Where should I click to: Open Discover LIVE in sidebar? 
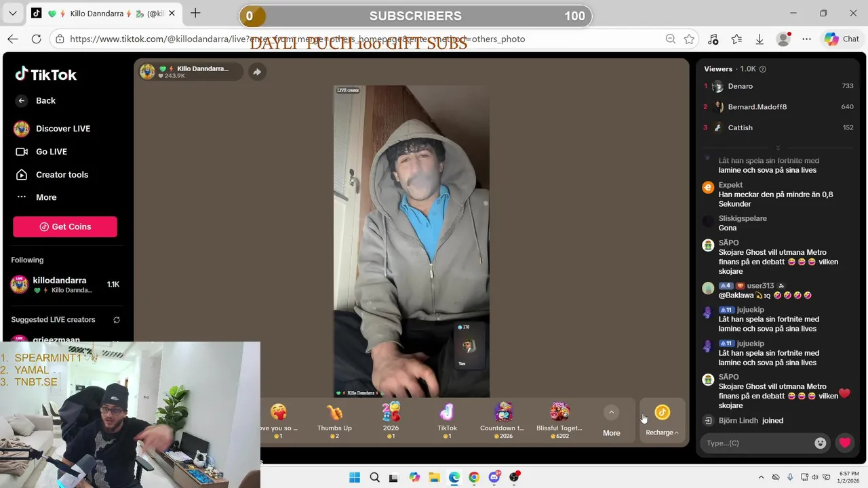tap(52, 129)
